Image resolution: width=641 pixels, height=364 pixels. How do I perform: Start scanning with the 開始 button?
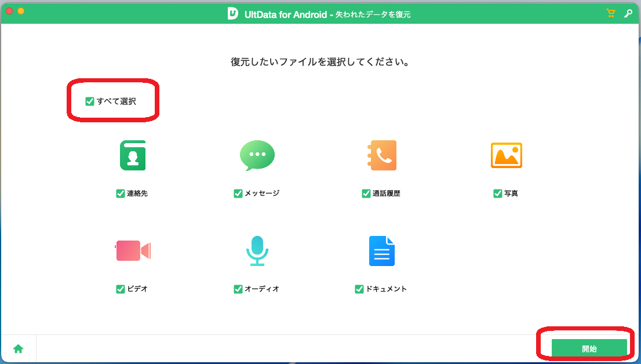(x=589, y=348)
